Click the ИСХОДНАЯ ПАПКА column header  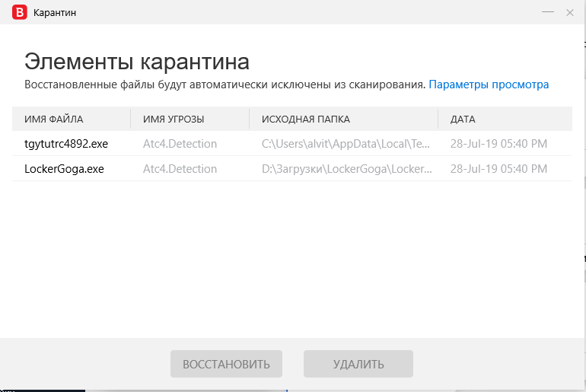306,119
